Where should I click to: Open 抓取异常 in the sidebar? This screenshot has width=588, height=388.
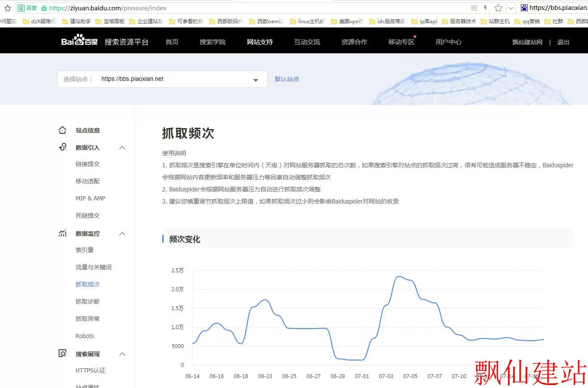(88, 319)
